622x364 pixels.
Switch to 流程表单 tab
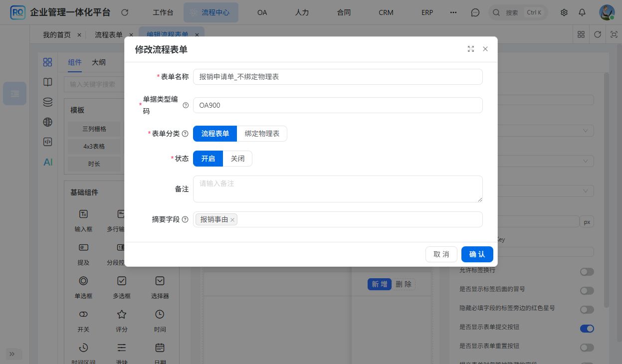(109, 34)
